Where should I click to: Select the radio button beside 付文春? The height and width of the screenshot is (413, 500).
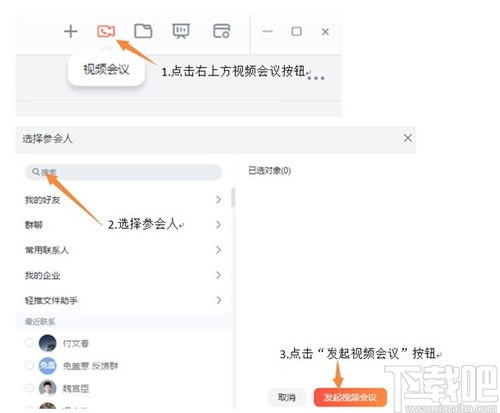tap(29, 343)
